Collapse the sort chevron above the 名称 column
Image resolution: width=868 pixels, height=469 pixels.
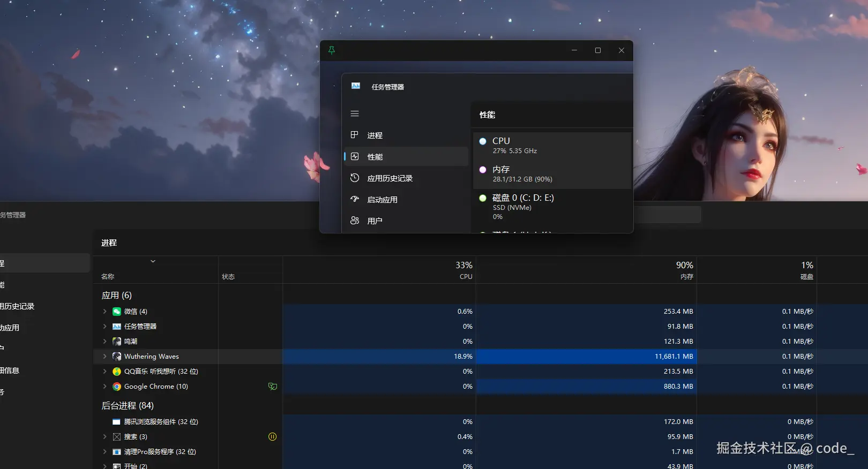click(x=153, y=261)
